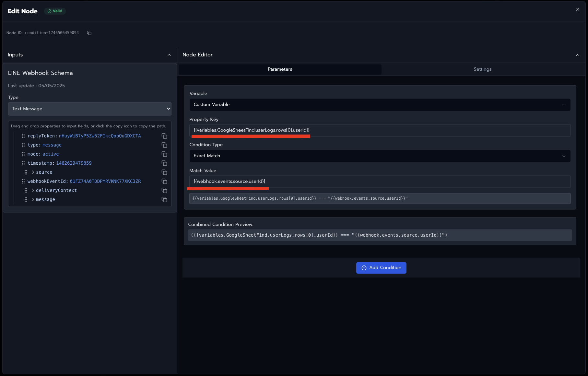
Task: Select the timestamp value 1462629479859
Action: point(74,163)
